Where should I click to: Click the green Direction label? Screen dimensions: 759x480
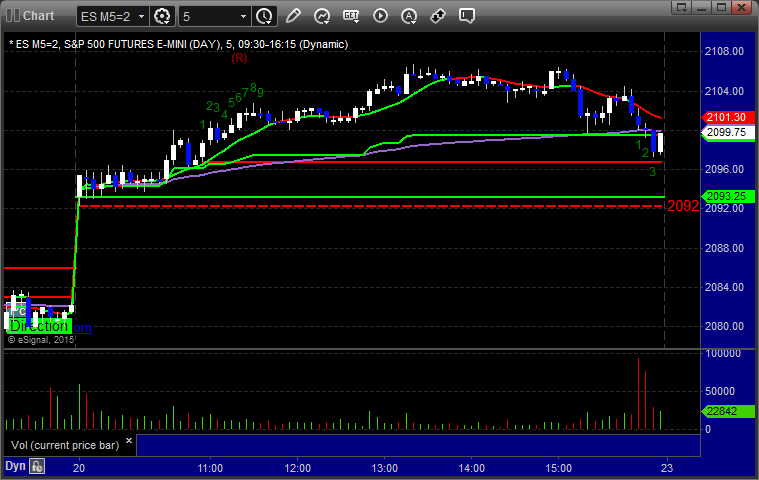click(39, 326)
